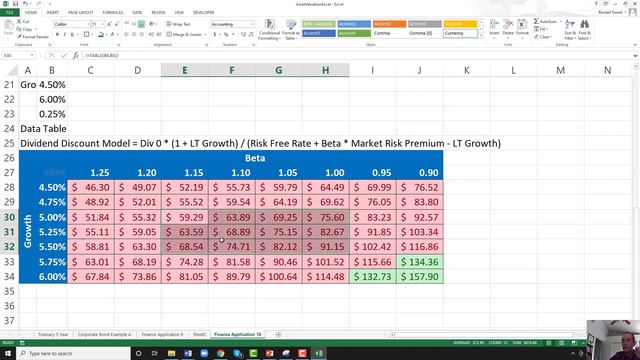640x360 pixels.
Task: Open the Font size dropdown
Action: [x=102, y=24]
